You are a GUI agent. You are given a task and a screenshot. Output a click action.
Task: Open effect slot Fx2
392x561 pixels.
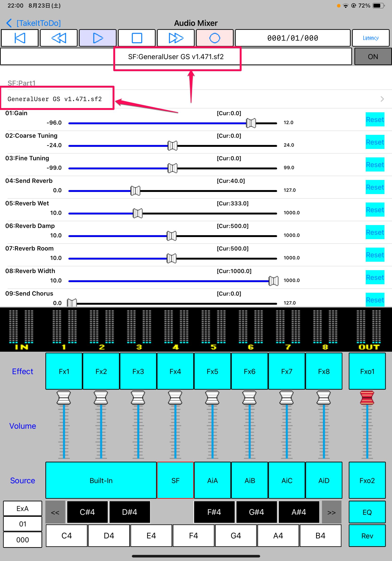tap(101, 371)
